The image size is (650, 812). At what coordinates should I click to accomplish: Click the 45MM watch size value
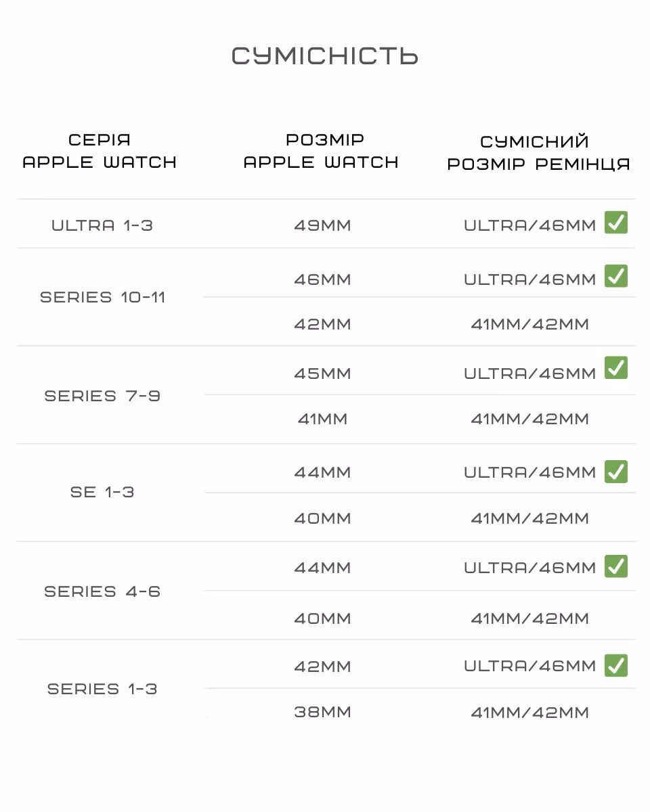(322, 374)
